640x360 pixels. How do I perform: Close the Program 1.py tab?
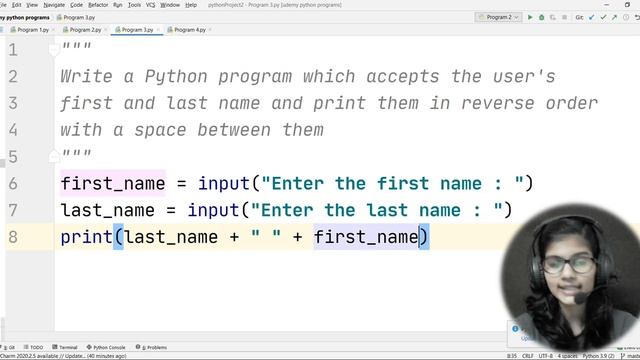tap(53, 30)
